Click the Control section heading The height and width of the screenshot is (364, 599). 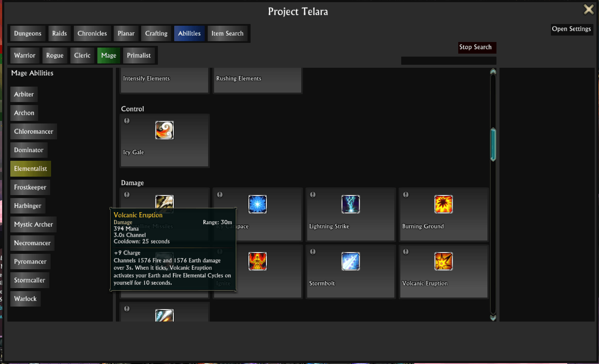click(x=133, y=109)
